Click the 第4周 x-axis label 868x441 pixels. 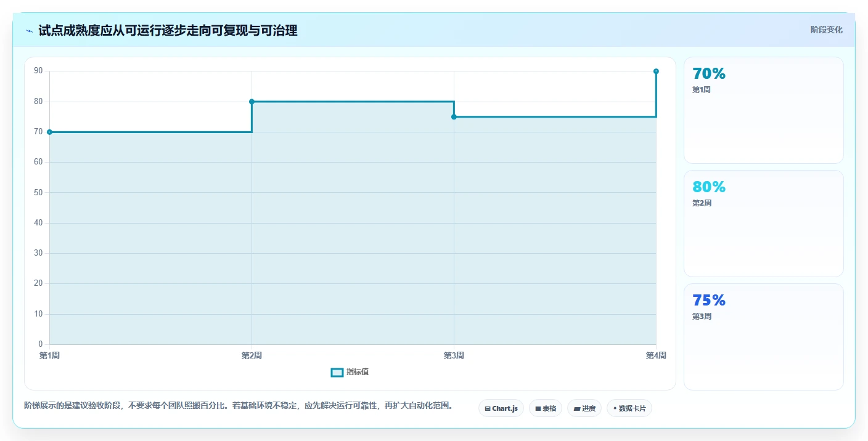656,355
